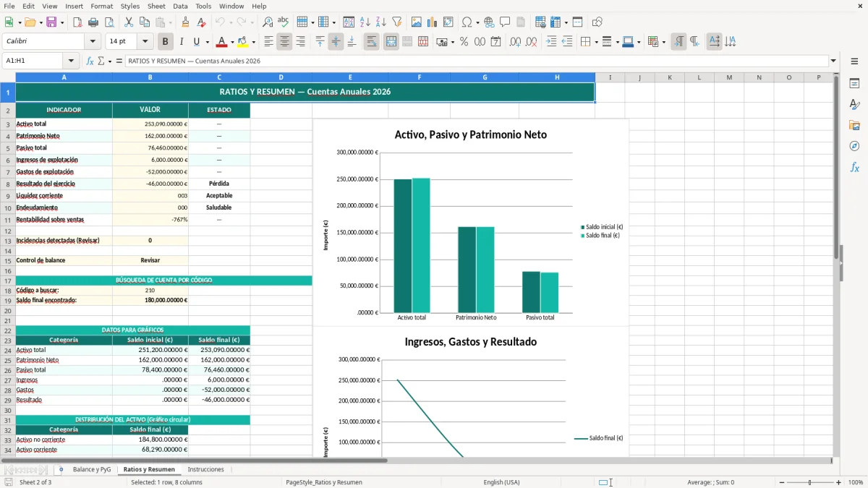The image size is (868, 488).
Task: Open the sidebar Gallery icon
Action: [854, 125]
